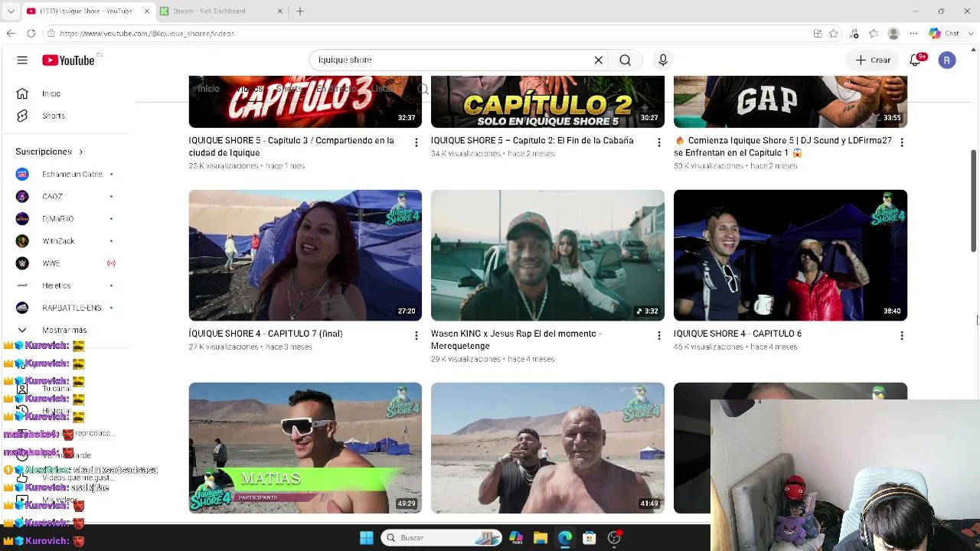This screenshot has height=551, width=980.
Task: Click the YouTube search magnifier button
Action: (626, 60)
